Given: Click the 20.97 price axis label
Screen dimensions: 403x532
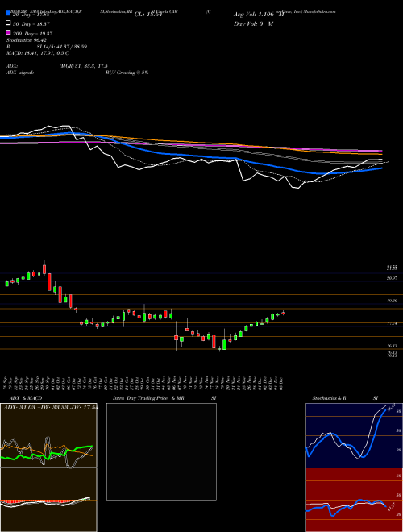Looking at the screenshot, I should pos(392,278).
